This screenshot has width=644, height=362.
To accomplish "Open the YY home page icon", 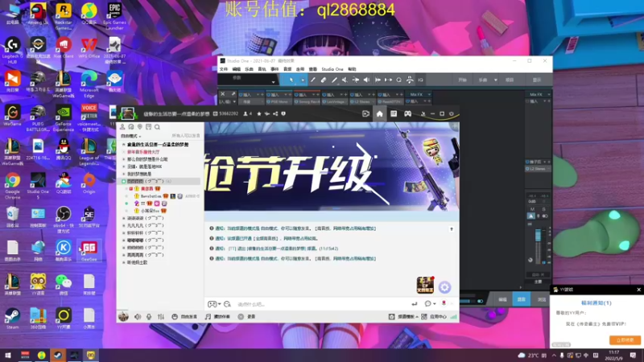I will (x=379, y=113).
